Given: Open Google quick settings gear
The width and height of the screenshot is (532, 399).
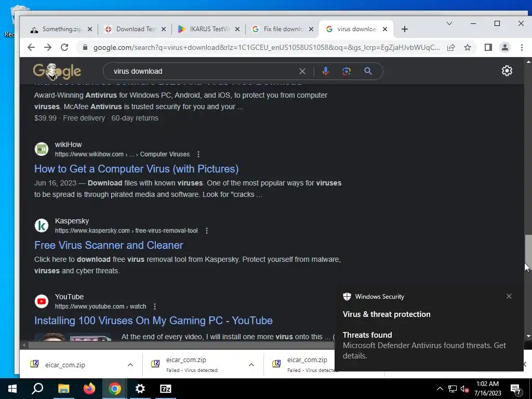Looking at the screenshot, I should click(x=507, y=71).
